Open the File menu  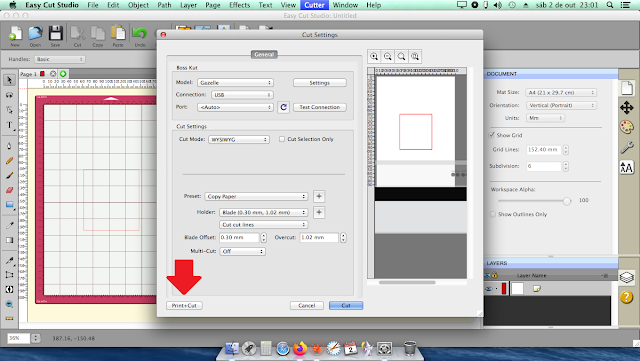click(x=93, y=5)
